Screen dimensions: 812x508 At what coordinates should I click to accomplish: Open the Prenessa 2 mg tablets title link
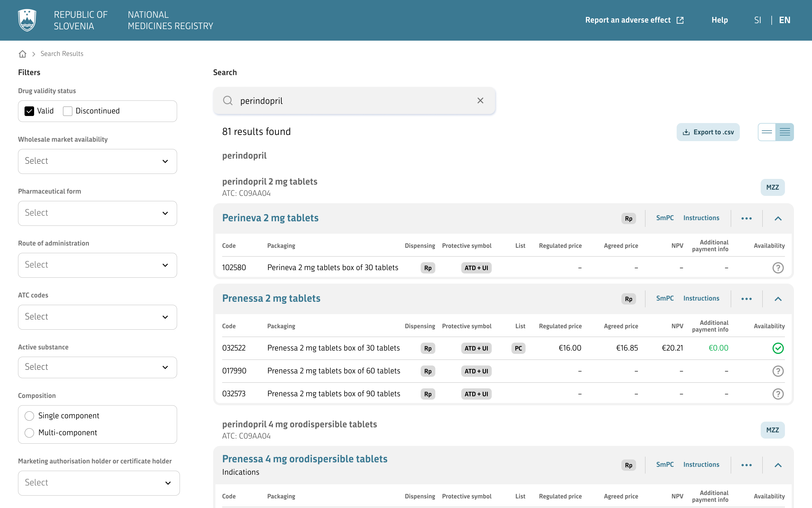tap(271, 298)
